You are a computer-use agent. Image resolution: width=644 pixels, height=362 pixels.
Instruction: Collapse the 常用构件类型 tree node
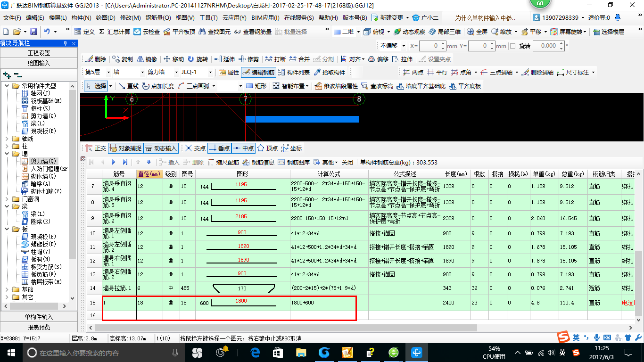[x=7, y=86]
